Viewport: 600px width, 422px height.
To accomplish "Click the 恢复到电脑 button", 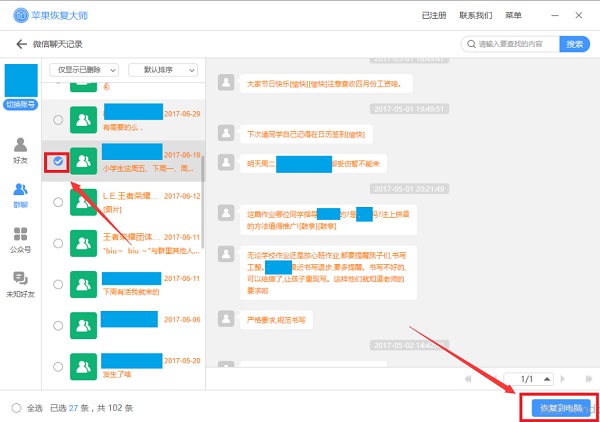I will click(x=558, y=408).
